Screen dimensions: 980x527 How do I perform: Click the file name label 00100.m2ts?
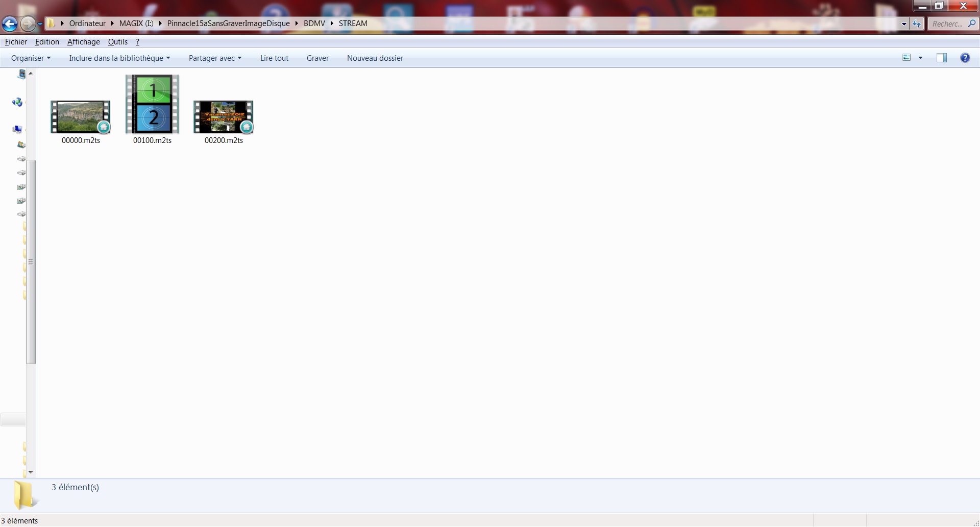(x=152, y=140)
